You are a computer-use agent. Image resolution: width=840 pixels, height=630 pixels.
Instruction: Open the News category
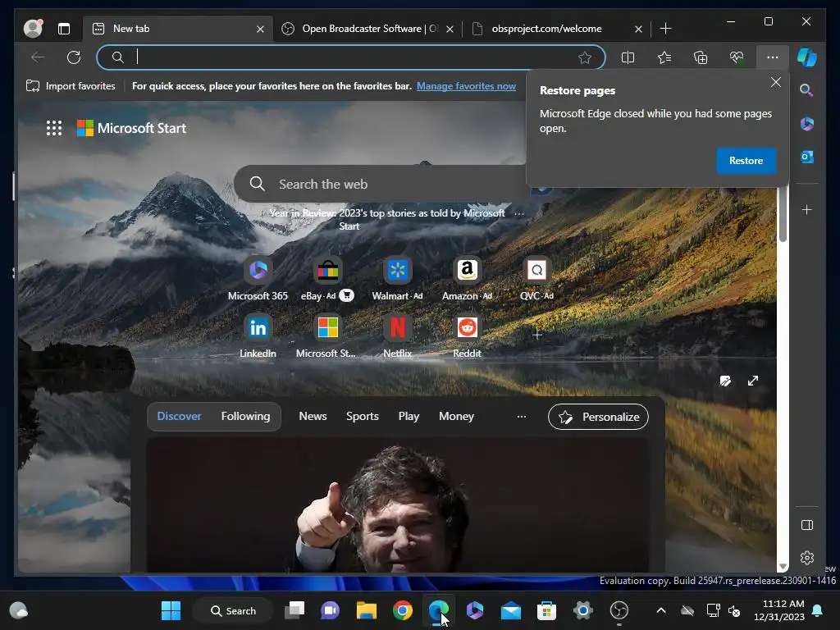[x=313, y=416]
